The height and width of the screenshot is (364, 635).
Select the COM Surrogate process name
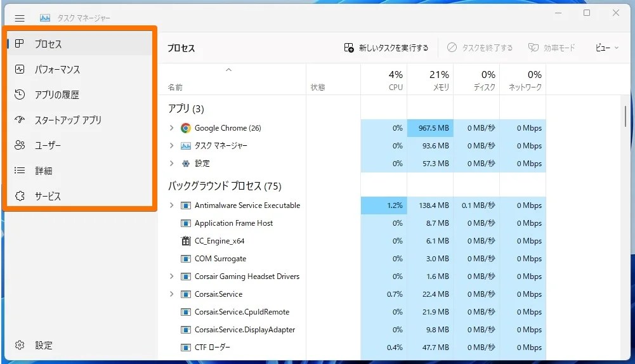pos(220,259)
